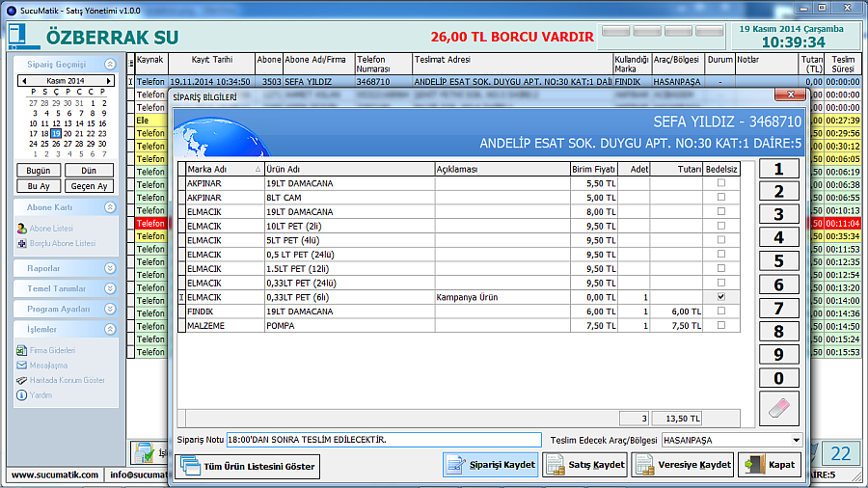Screen dimensions: 868x488
Task: Open Firma Giderleri spreadsheet icon
Action: (x=21, y=350)
